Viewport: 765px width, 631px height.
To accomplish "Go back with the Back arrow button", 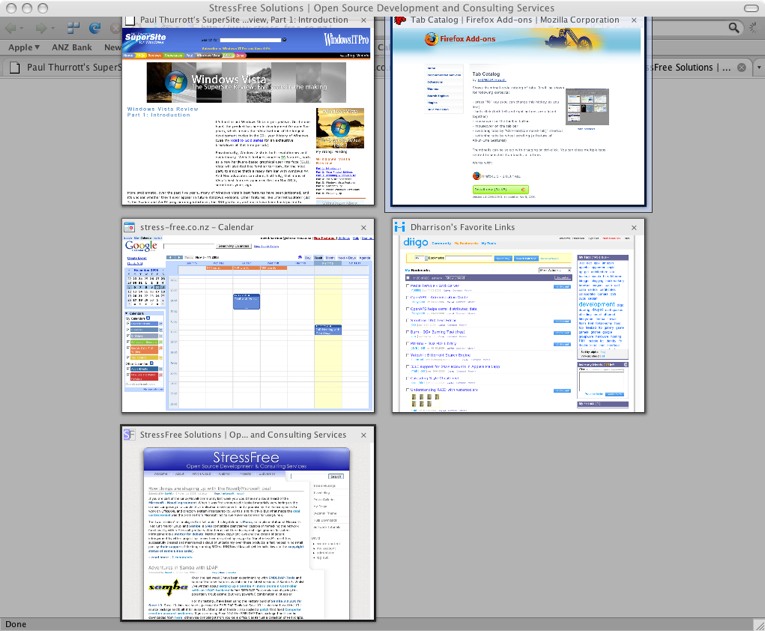I will [11, 28].
